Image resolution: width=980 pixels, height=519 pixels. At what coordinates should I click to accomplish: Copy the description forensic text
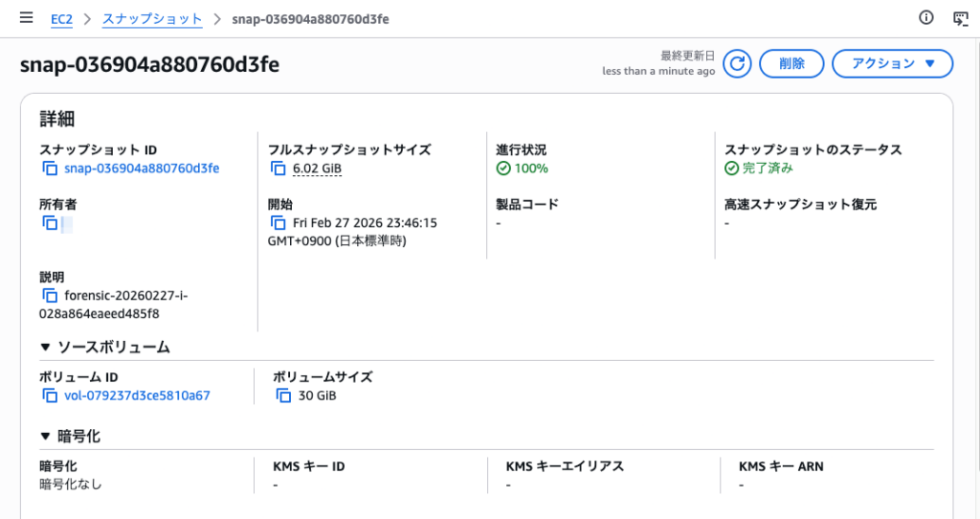point(50,296)
